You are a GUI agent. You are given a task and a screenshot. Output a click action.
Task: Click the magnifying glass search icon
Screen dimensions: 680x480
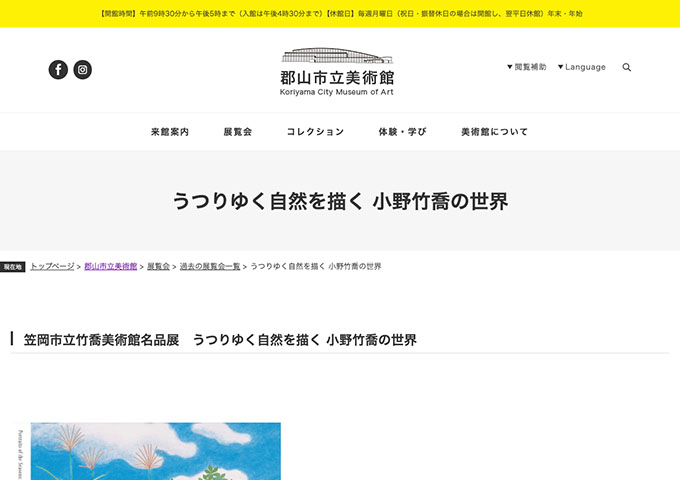click(x=627, y=67)
